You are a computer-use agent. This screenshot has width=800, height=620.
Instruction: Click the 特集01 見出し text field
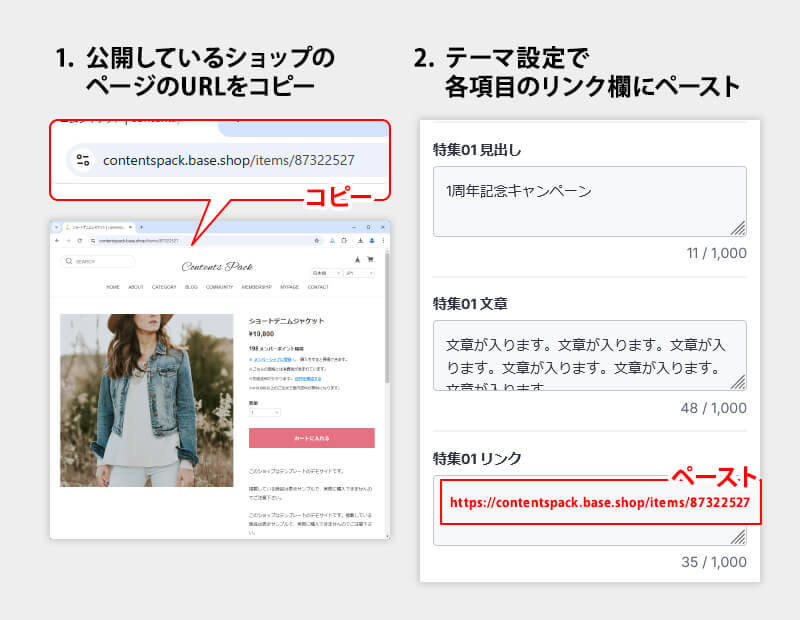(x=590, y=201)
